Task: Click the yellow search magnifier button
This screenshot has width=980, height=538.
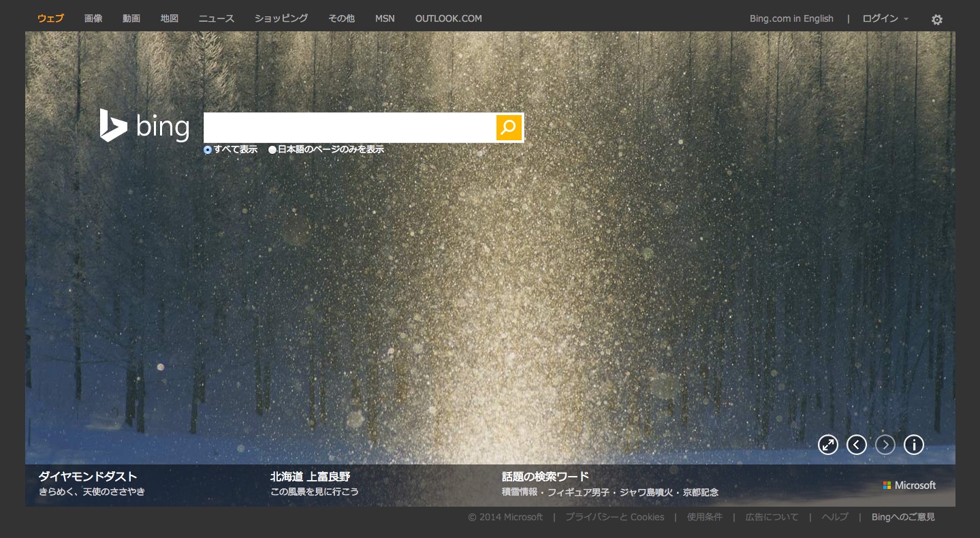Action: [509, 128]
